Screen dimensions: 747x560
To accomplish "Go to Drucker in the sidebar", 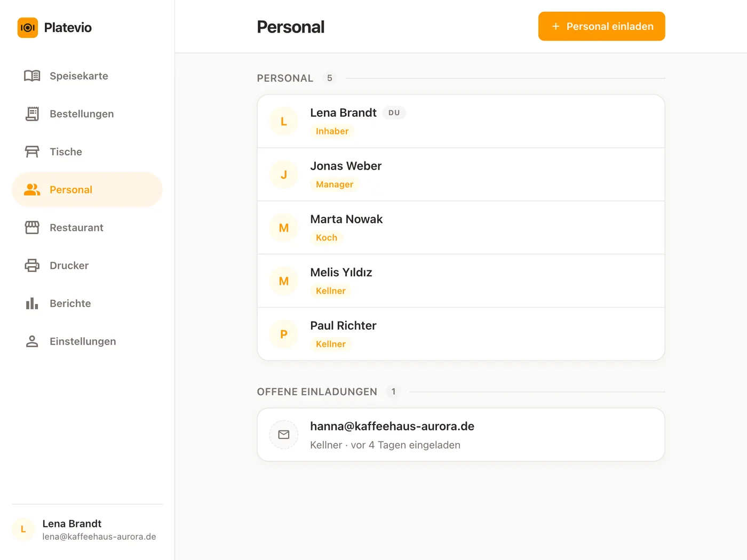I will (x=87, y=265).
